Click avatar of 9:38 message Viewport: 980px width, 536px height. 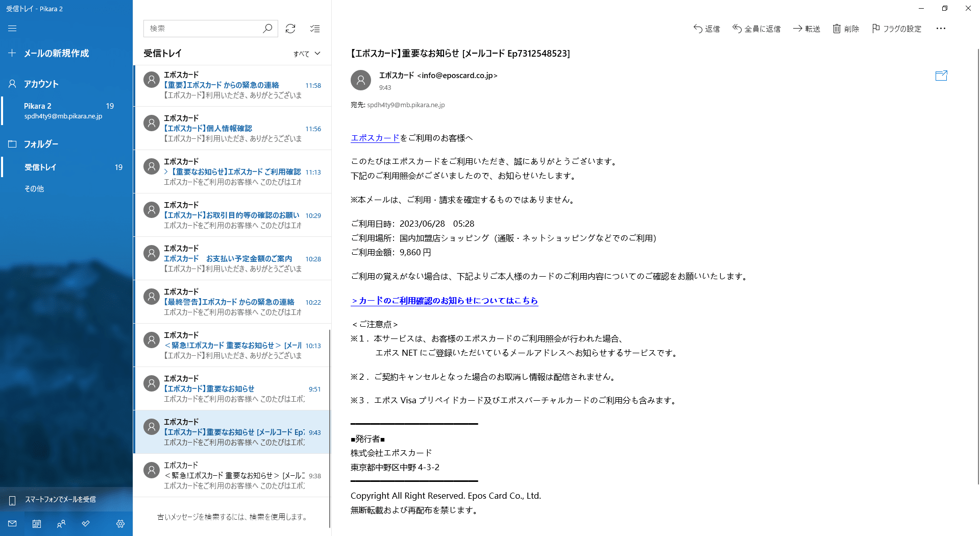click(x=151, y=470)
